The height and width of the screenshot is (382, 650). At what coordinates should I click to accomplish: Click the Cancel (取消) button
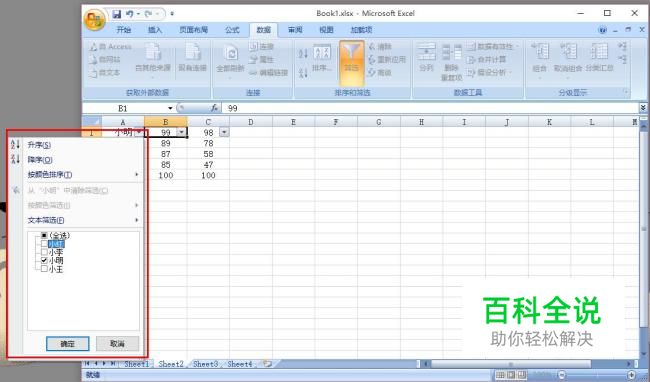point(117,343)
